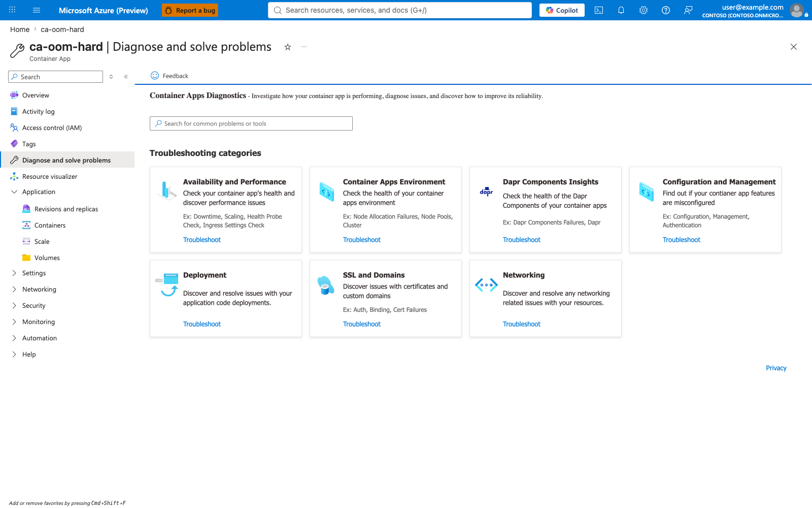Viewport: 812px width, 508px height.
Task: Open portal settings gear
Action: [x=644, y=10]
